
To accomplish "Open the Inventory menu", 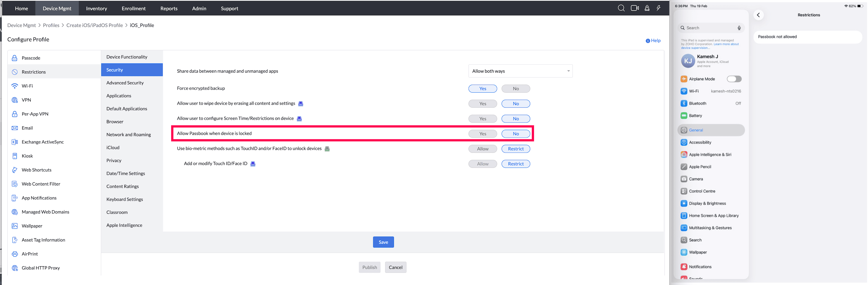I will tap(96, 8).
